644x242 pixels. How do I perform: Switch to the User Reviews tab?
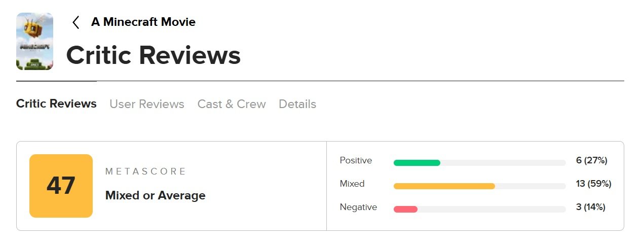(x=147, y=104)
